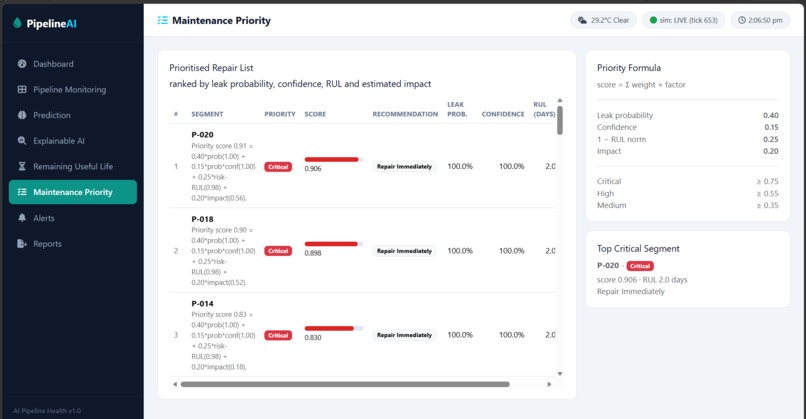Viewport: 806px width, 419px height.
Task: Click the weather cloud icon in header
Action: (582, 20)
